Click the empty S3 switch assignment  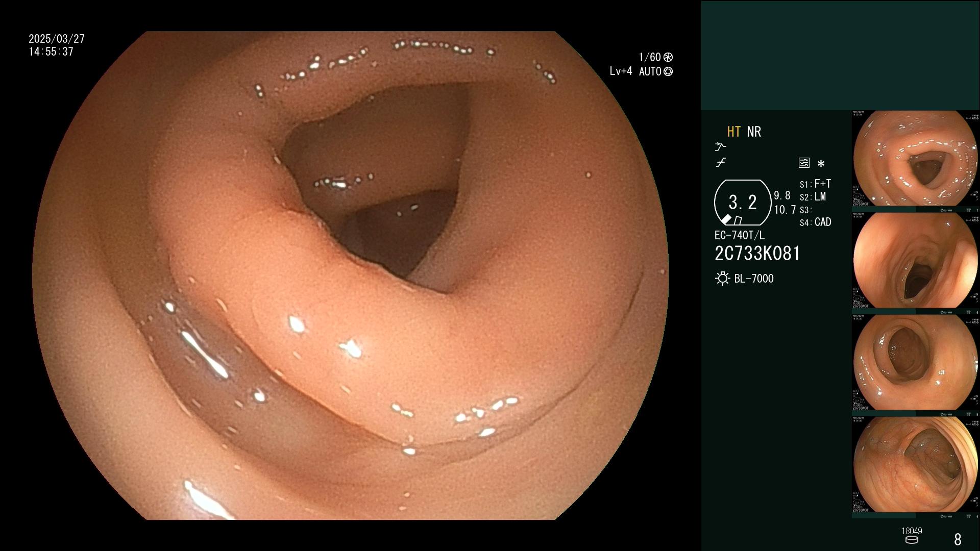point(805,210)
